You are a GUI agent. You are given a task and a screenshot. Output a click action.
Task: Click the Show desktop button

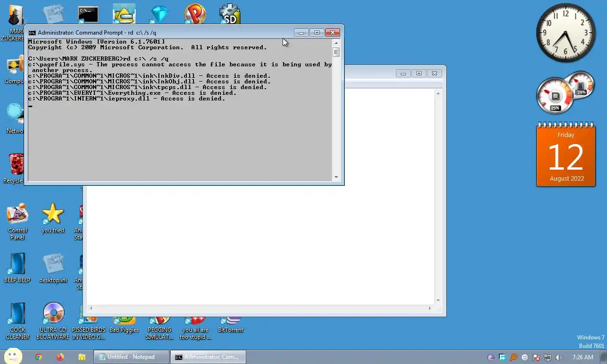(603, 357)
